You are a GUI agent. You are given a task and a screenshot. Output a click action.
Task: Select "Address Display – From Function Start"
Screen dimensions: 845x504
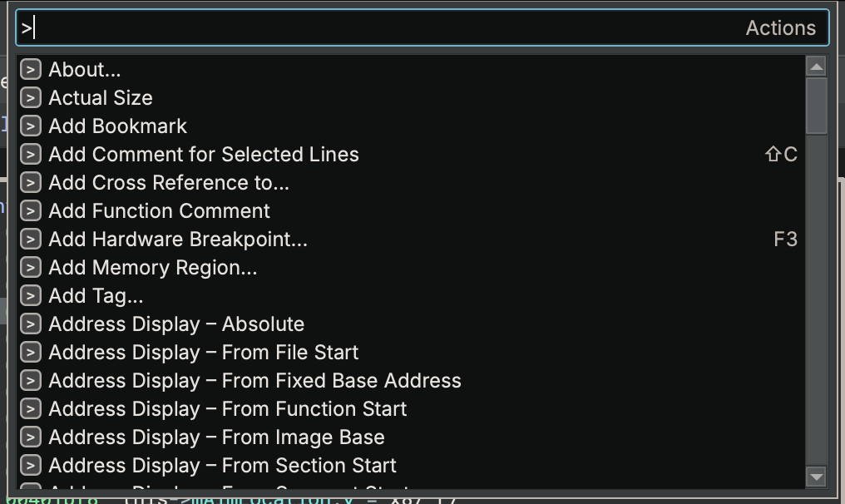(x=227, y=408)
